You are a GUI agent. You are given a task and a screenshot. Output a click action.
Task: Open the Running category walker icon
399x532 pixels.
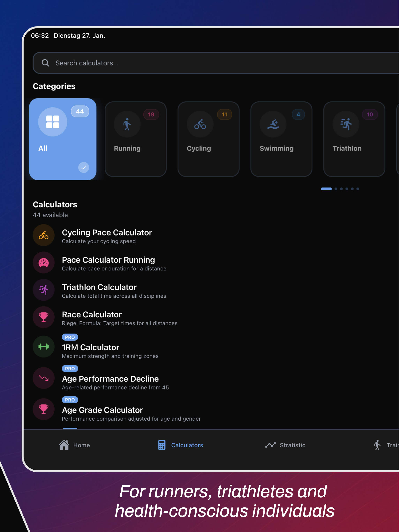(x=127, y=124)
